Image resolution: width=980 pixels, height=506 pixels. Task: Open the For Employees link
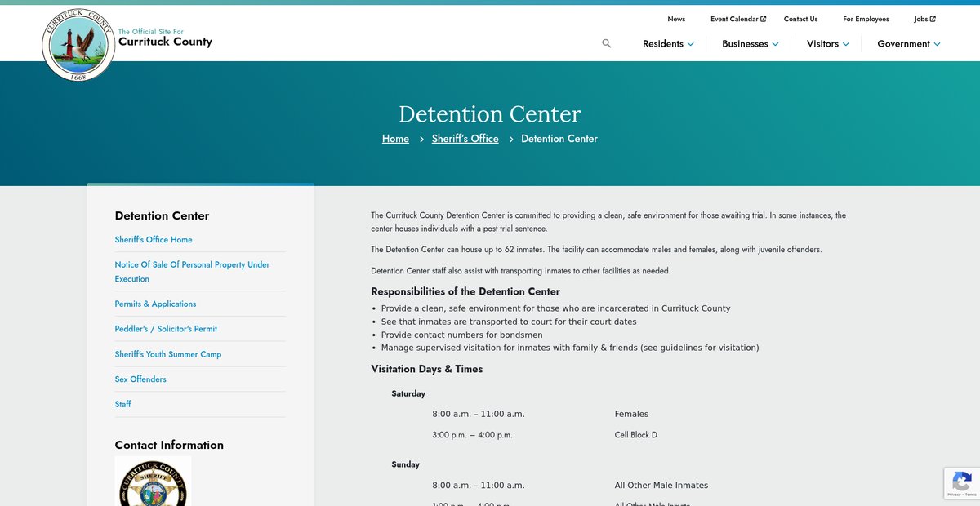click(866, 19)
